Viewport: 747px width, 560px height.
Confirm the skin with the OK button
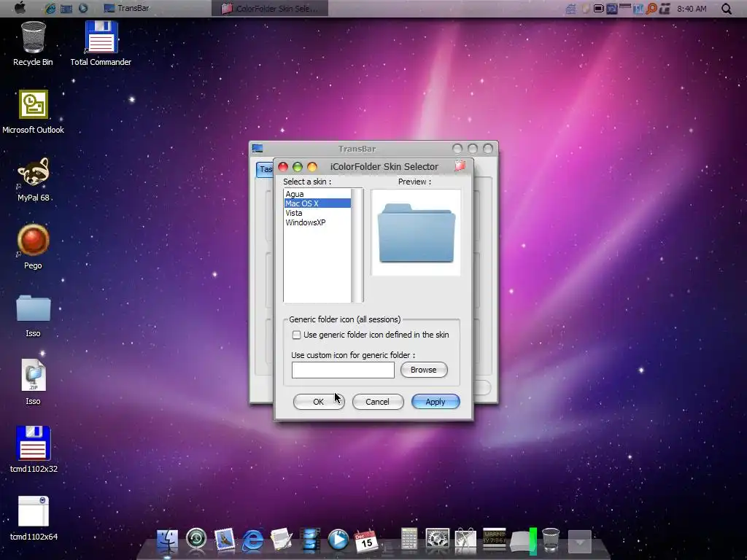point(318,402)
